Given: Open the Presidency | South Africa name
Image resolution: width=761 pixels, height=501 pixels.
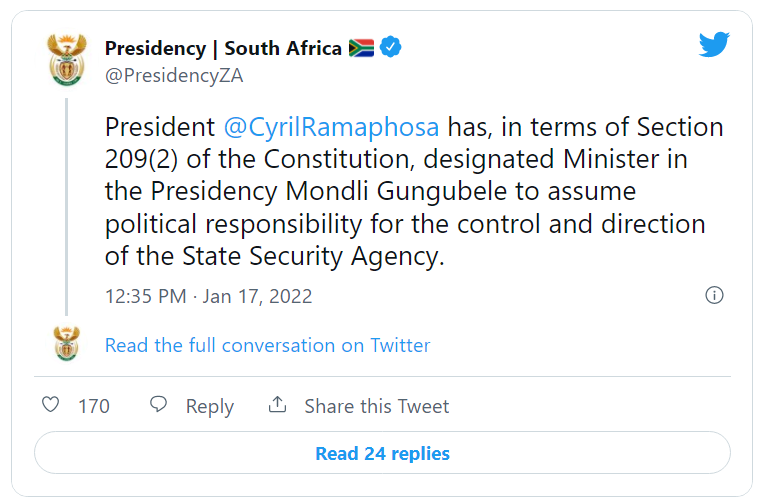Looking at the screenshot, I should [x=223, y=48].
